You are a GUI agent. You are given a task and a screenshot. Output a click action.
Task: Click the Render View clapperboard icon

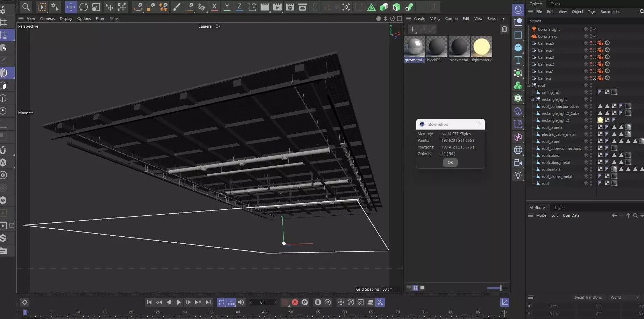pos(265,7)
